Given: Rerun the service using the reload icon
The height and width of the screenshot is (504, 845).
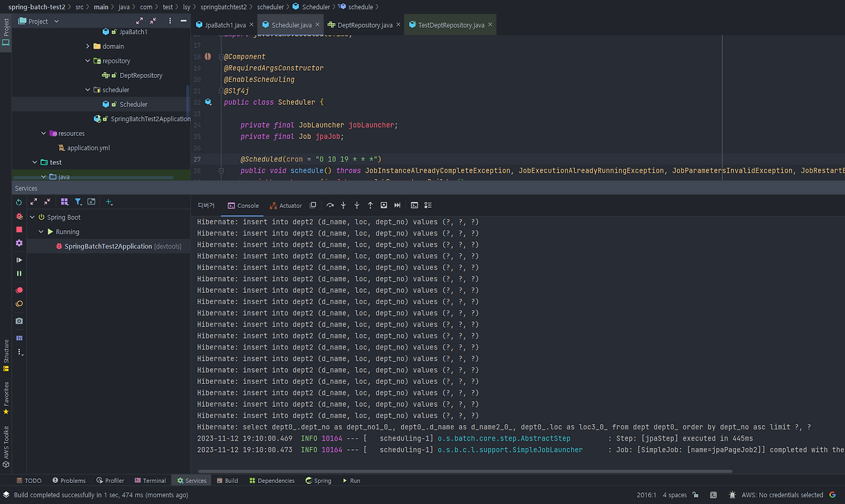Looking at the screenshot, I should coord(19,202).
